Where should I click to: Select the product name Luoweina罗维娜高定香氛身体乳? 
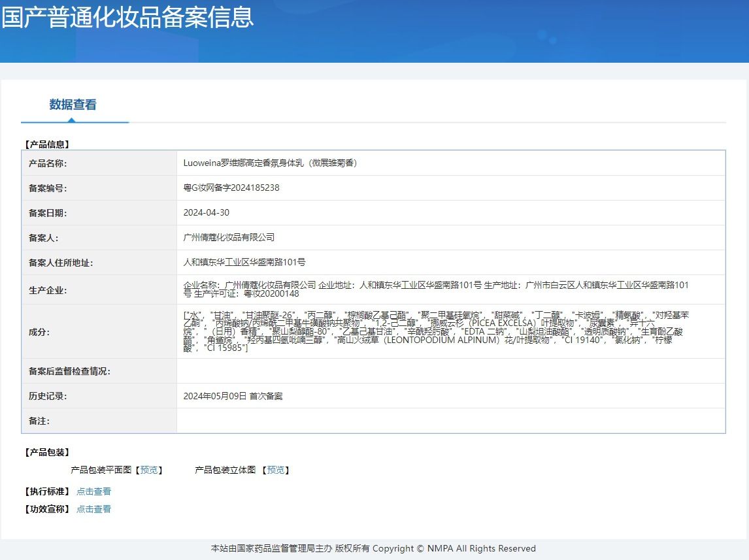[x=270, y=163]
